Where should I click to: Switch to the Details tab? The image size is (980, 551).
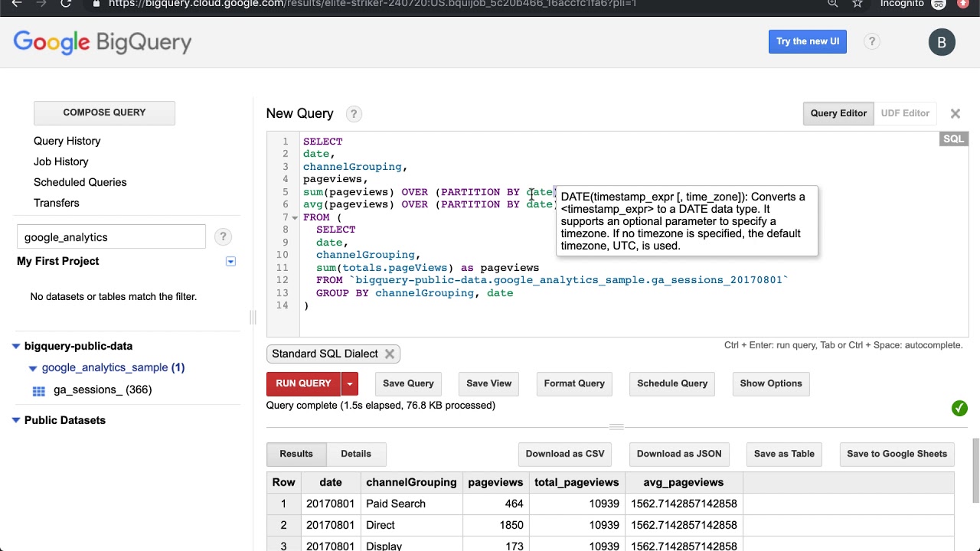(x=356, y=454)
